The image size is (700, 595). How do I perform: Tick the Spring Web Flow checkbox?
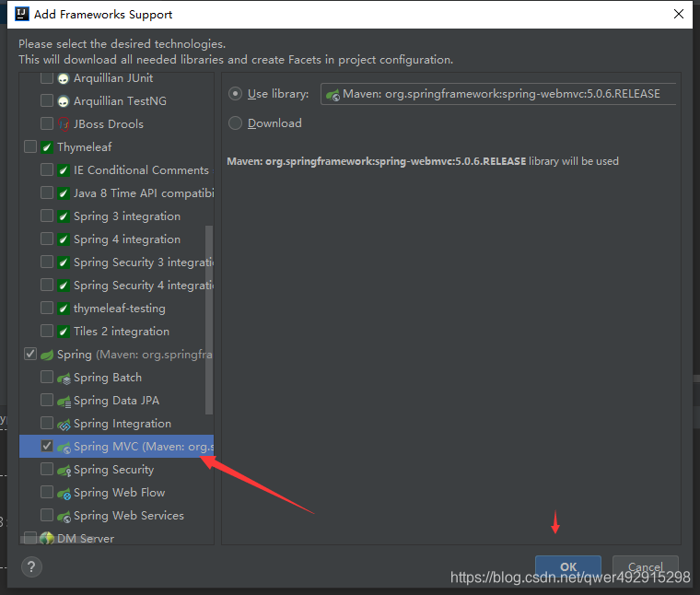[x=47, y=492]
